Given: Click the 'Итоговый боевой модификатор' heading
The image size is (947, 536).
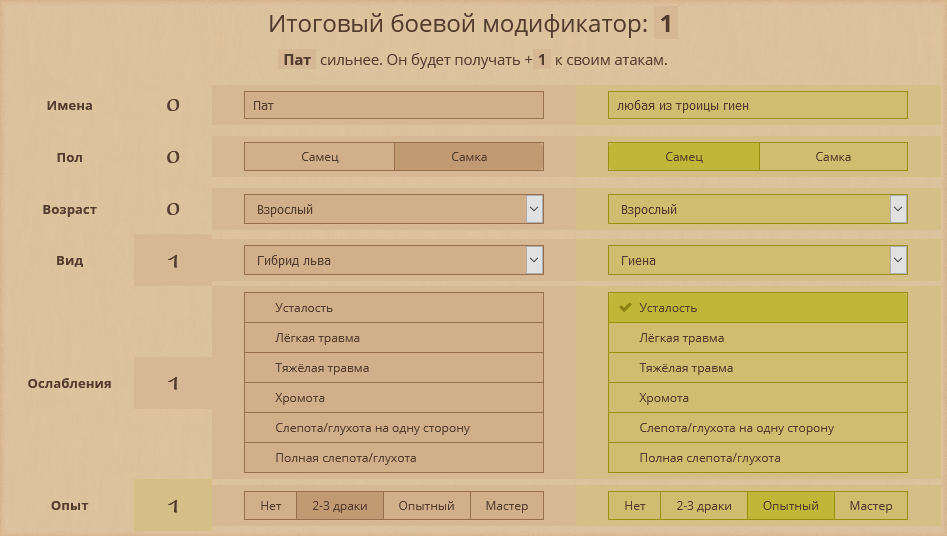Looking at the screenshot, I should coord(458,24).
